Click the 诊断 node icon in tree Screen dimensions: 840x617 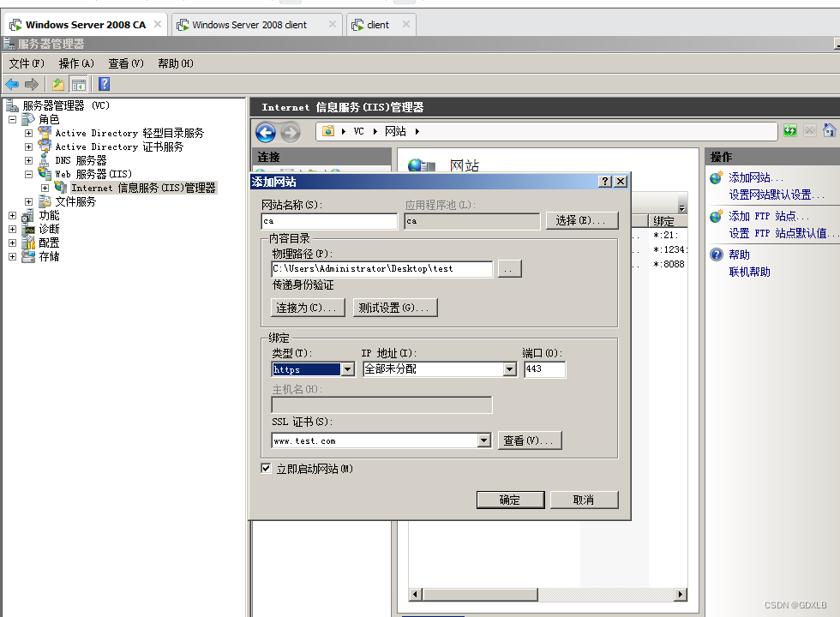click(x=27, y=230)
